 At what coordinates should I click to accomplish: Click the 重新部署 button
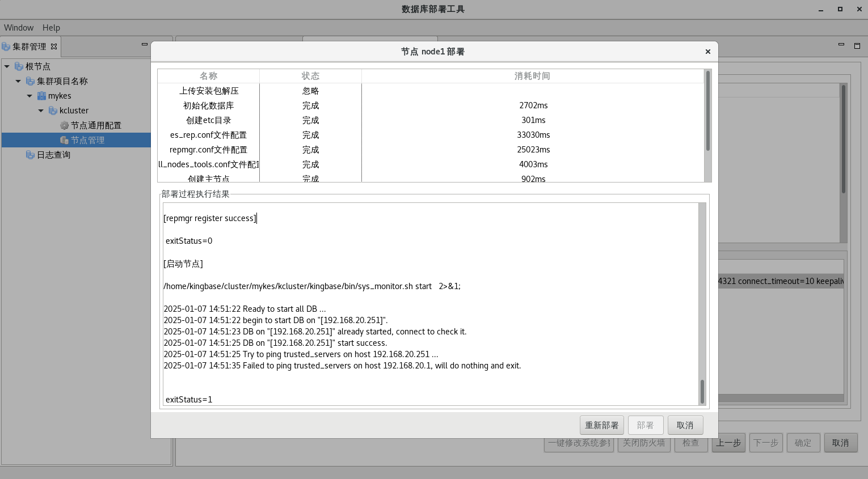click(601, 425)
